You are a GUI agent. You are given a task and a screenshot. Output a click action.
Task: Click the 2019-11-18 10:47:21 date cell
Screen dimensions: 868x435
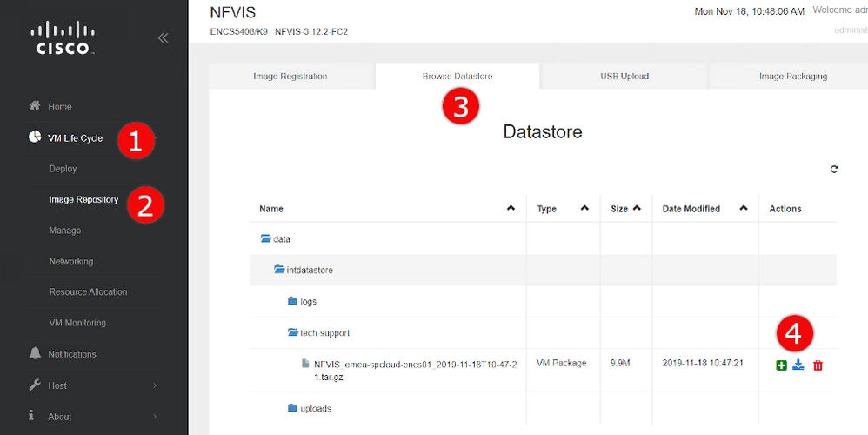(703, 363)
